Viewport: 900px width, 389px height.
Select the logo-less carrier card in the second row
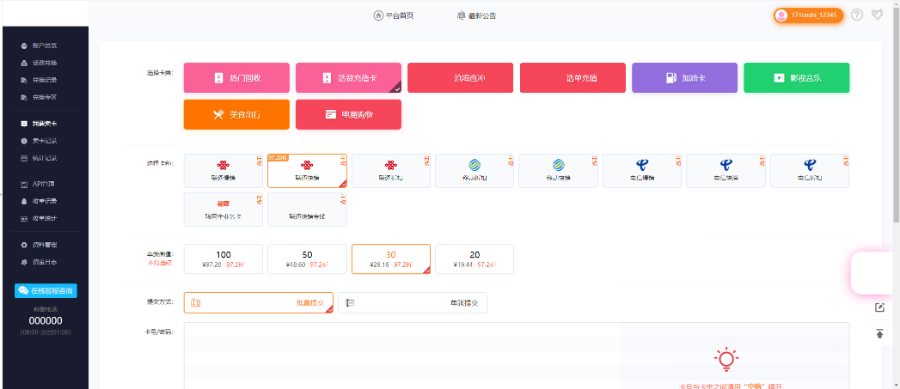[307, 209]
